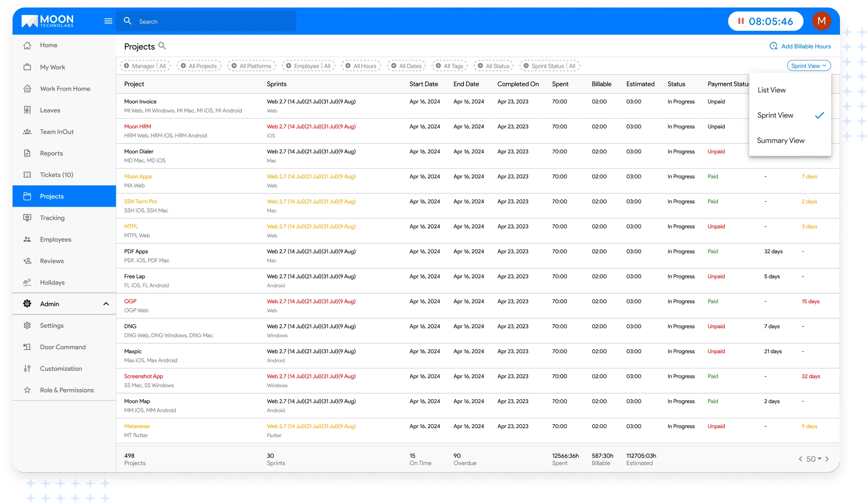Click 32 days value for PDF Apps
The width and height of the screenshot is (868, 504).
pyautogui.click(x=773, y=251)
